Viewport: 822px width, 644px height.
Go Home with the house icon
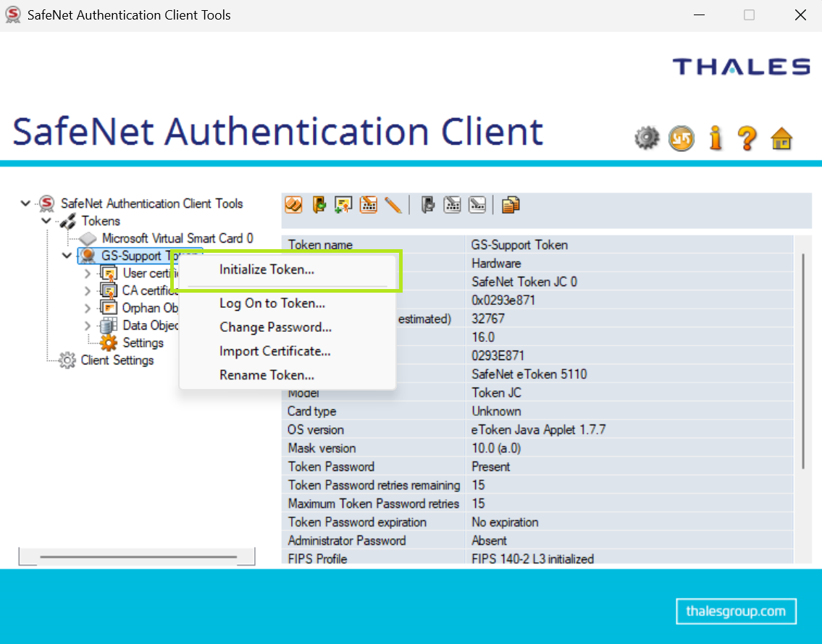coord(781,138)
